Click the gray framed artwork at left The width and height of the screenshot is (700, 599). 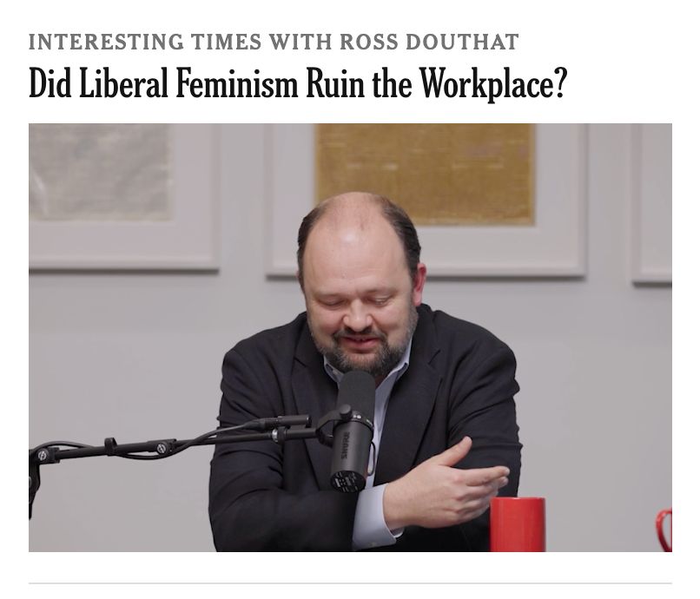pos(100,172)
